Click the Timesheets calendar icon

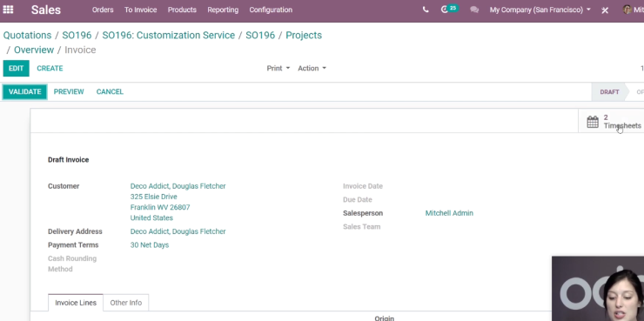pyautogui.click(x=593, y=122)
